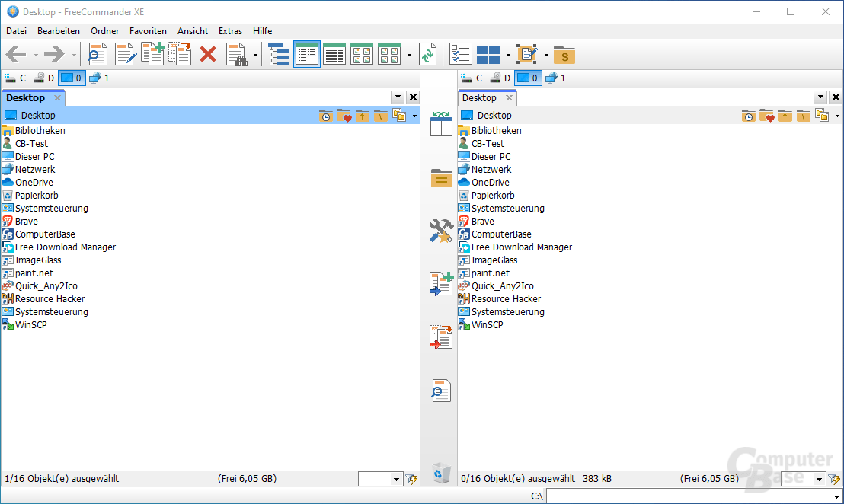Open folder history via the clock icon

coord(325,115)
